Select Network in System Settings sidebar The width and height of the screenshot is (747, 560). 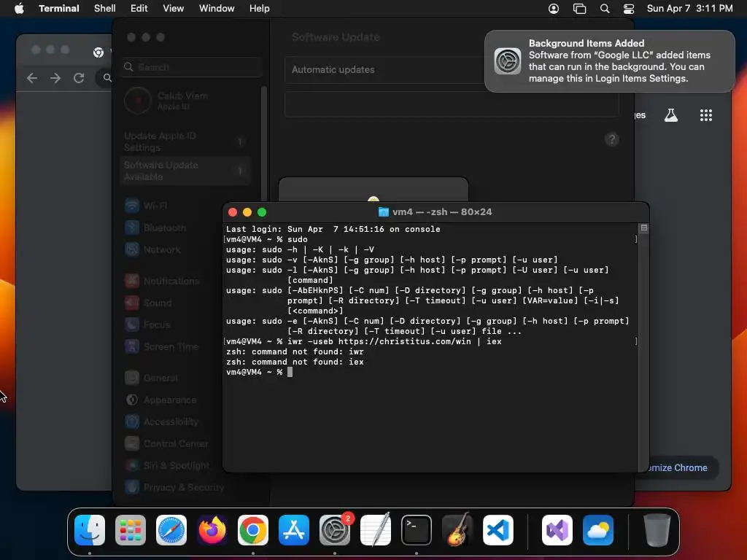pos(186,249)
